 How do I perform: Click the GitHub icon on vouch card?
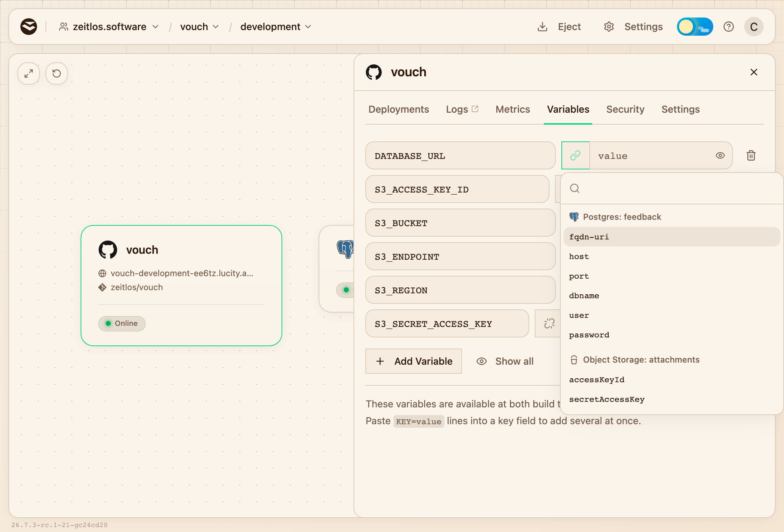(x=108, y=250)
